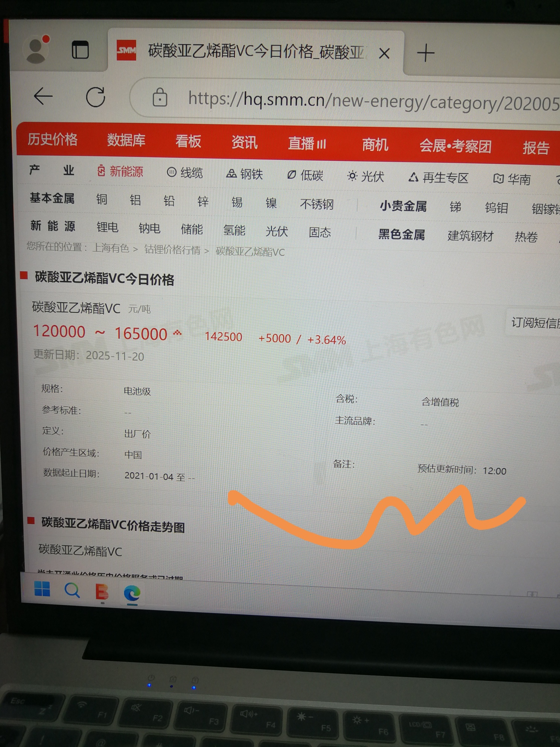This screenshot has width=560, height=747.
Task: Click 铝 under 基本金属
Action: [x=135, y=200]
